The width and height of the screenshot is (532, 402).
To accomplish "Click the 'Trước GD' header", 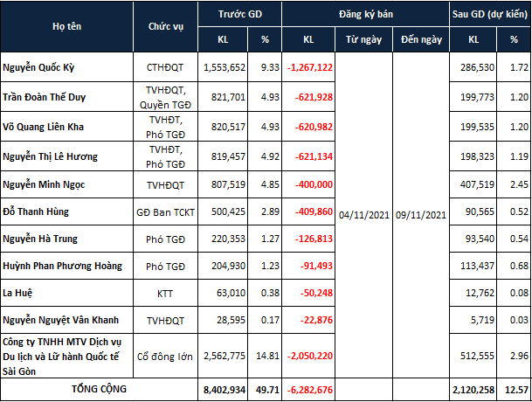I will pos(240,14).
